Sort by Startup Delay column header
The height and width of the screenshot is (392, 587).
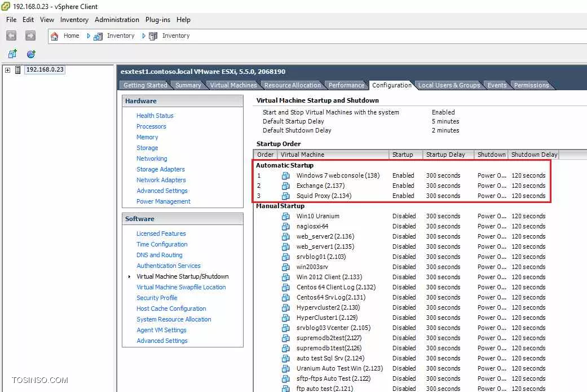[448, 155]
